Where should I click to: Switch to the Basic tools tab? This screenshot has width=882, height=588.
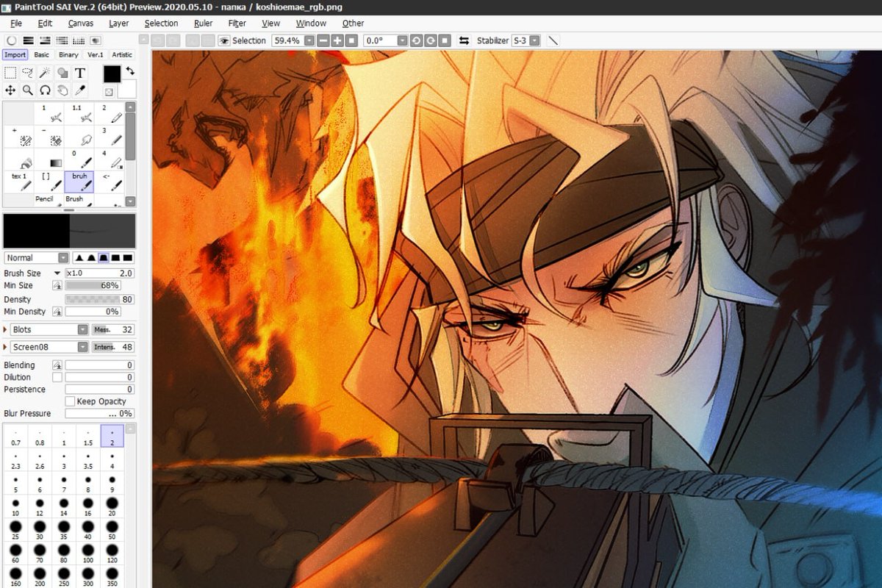[41, 54]
